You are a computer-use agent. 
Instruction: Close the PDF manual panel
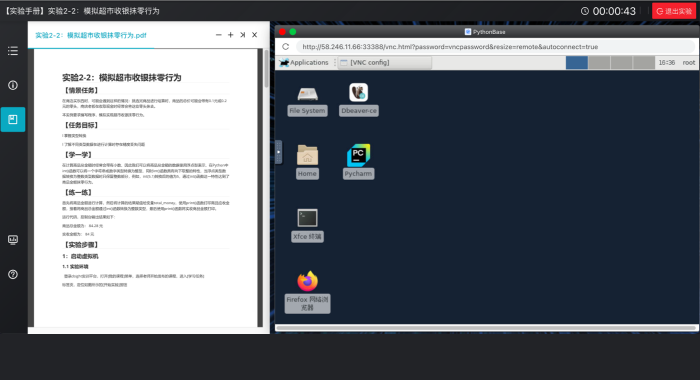(254, 35)
